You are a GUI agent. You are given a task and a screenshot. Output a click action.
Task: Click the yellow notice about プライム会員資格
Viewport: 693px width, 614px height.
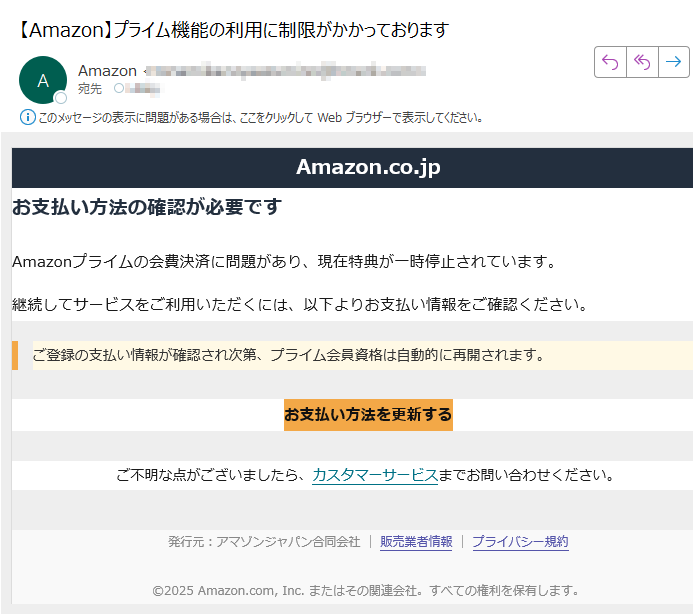(362, 355)
